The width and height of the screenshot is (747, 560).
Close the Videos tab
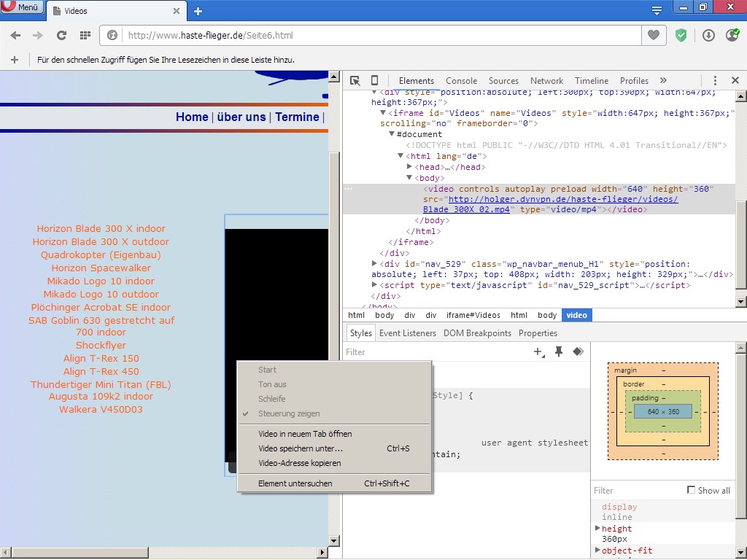tap(177, 11)
